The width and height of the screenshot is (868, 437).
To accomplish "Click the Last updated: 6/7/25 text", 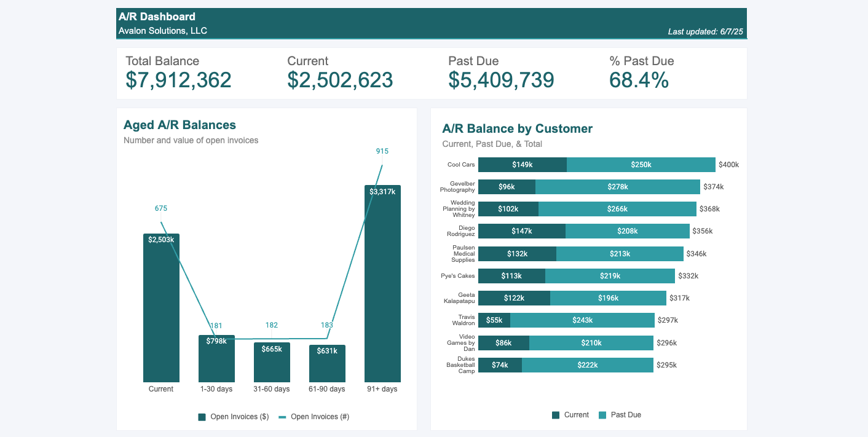I will (x=705, y=31).
